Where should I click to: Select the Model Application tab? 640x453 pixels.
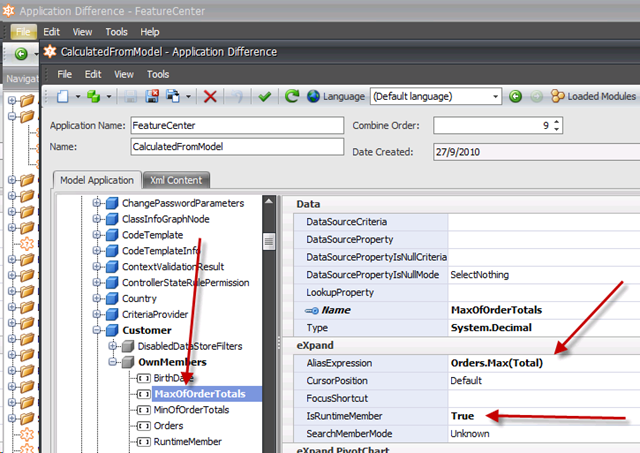(x=97, y=180)
